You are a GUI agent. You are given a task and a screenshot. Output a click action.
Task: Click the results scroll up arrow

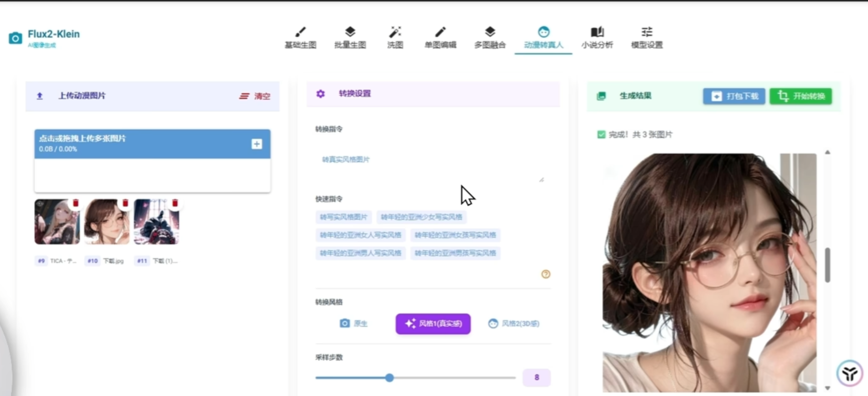(828, 152)
